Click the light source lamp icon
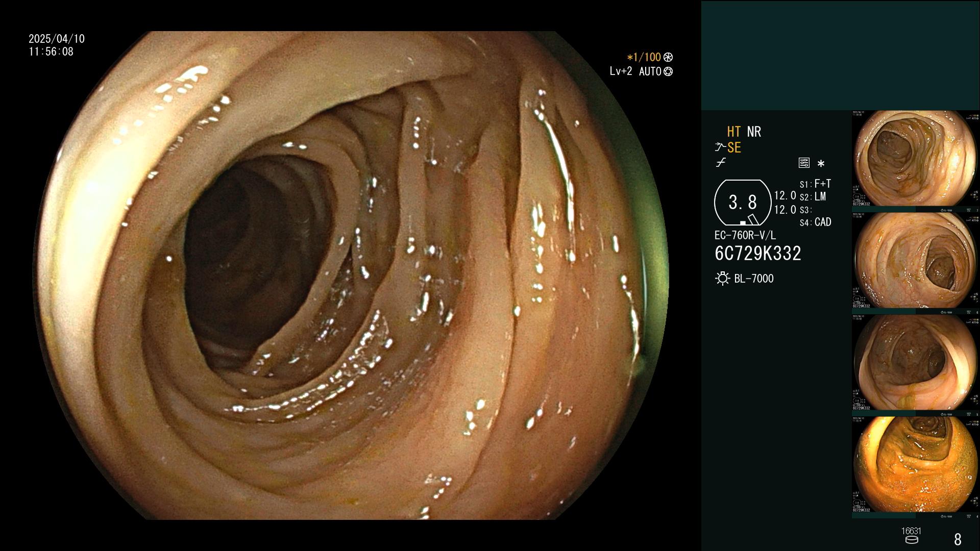 pos(723,279)
